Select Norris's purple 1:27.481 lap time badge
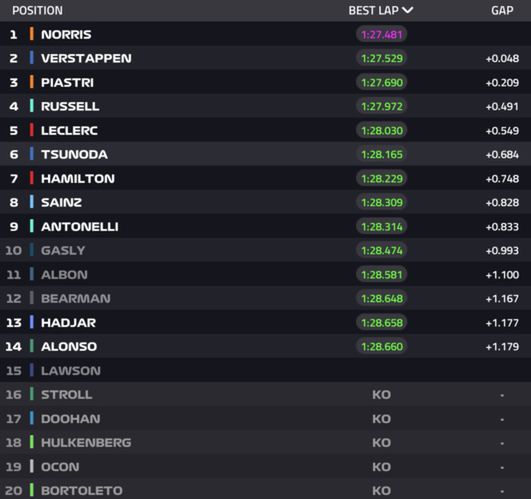 tap(382, 35)
